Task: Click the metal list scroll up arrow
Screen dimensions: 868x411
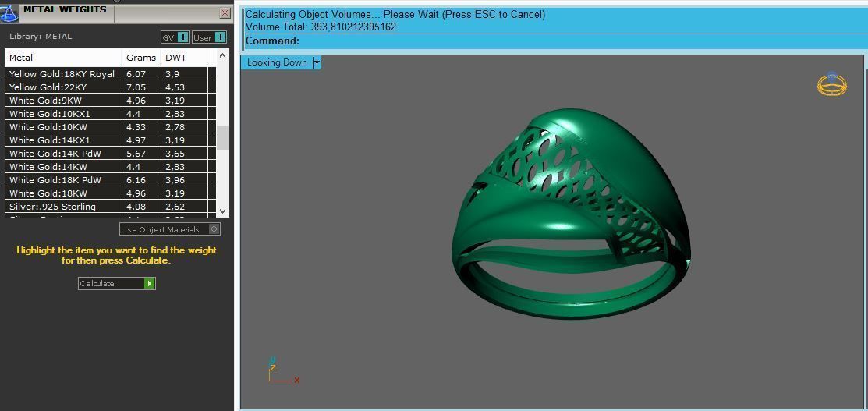Action: (222, 55)
